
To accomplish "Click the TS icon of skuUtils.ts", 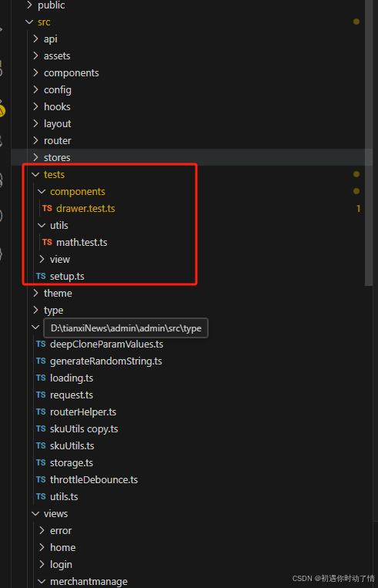I will tap(41, 446).
